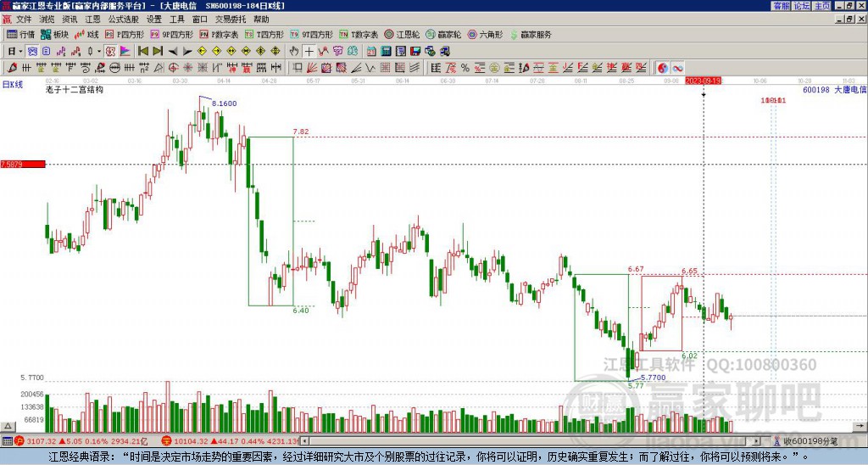
Task: Open the 六角形 hexagon chart tool
Action: coord(485,34)
